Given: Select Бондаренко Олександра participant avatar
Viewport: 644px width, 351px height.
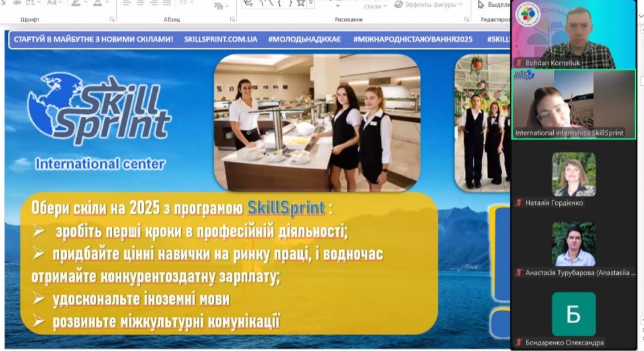Looking at the screenshot, I should pos(574,314).
